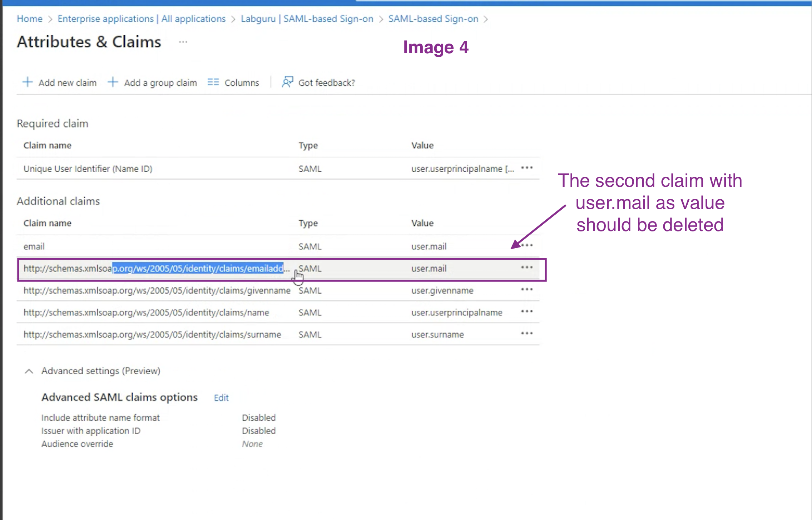Click the plus icon for Add new claim
This screenshot has width=812, height=520.
[x=28, y=82]
